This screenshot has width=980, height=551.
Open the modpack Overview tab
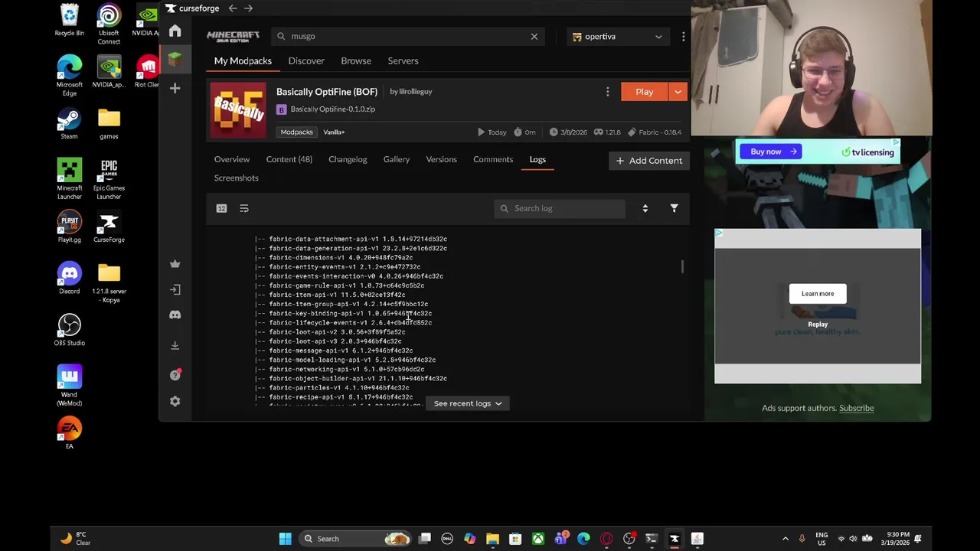pos(232,159)
